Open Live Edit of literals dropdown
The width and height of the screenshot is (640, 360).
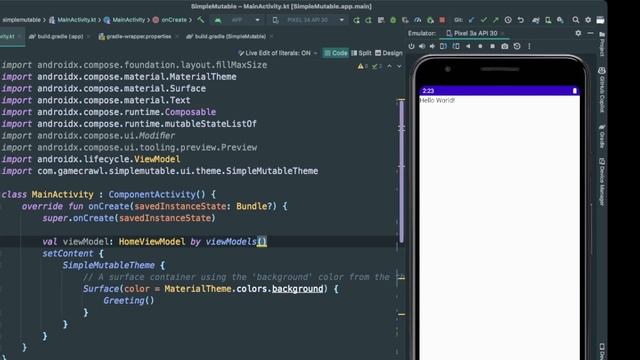coord(278,53)
